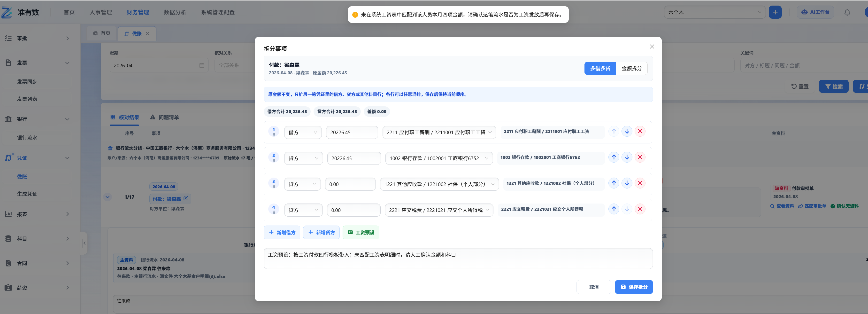Screen dimensions: 868x314
Task: Open row 2 贷方 direction dropdown
Action: [303, 158]
